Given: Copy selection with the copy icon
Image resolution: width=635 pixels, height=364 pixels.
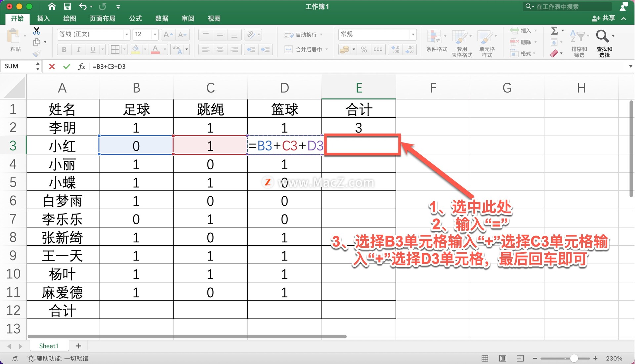Looking at the screenshot, I should [x=37, y=42].
